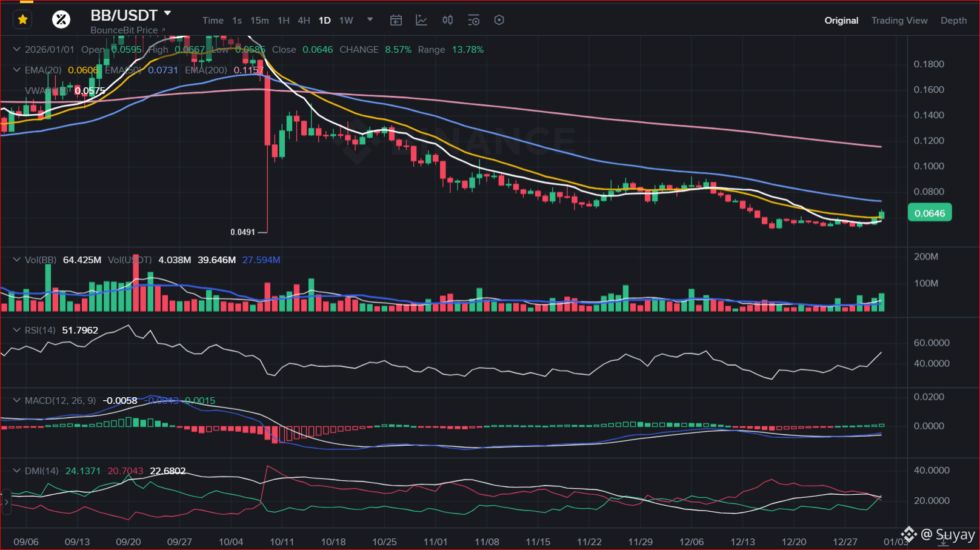Click the download icon at bottom right
This screenshot has width=980, height=550.
(943, 541)
